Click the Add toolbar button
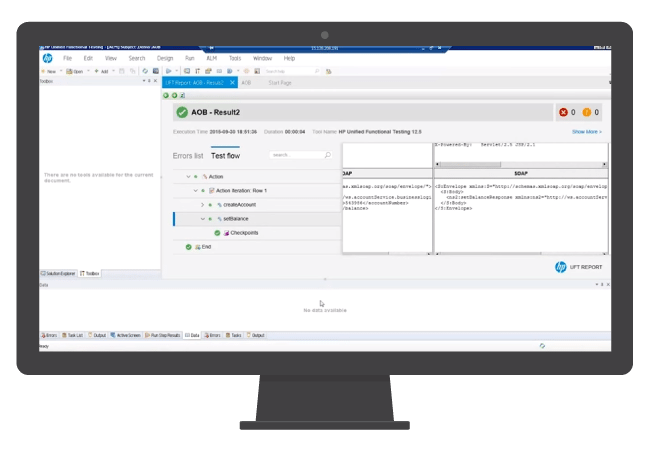Viewport: 650px width, 450px height. [x=101, y=71]
